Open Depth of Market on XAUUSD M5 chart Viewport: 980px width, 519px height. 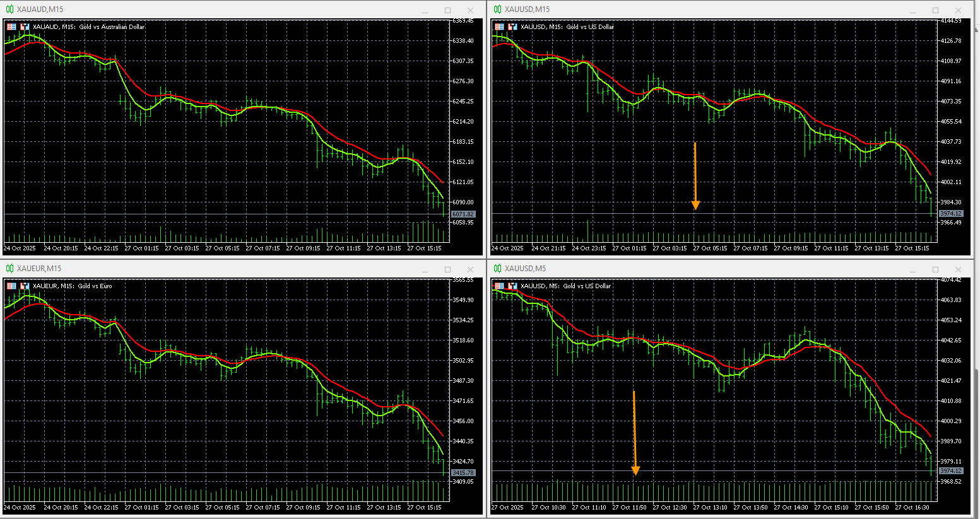513,286
